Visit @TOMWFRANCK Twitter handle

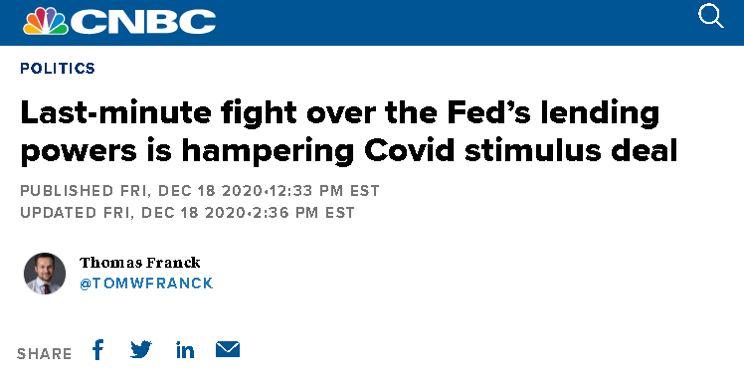click(146, 283)
